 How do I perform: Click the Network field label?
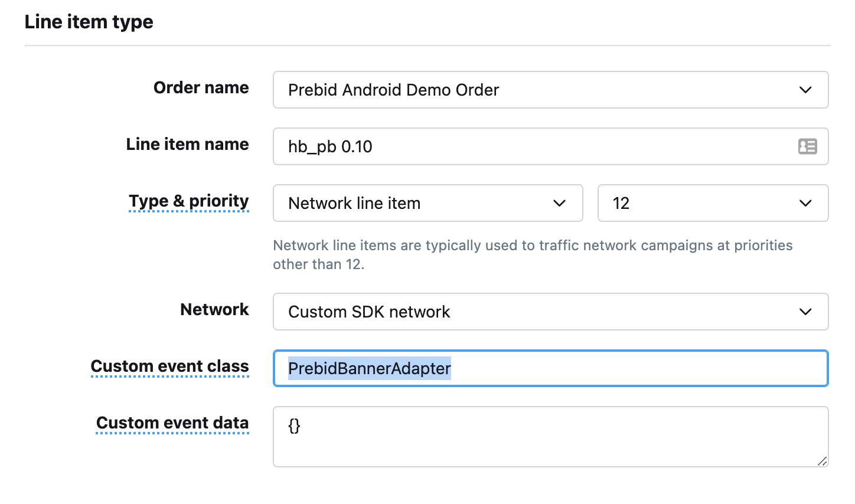pos(214,310)
